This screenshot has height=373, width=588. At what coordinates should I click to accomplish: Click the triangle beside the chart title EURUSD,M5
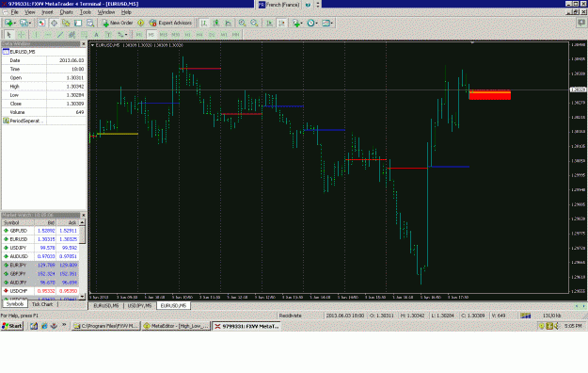pyautogui.click(x=92, y=45)
